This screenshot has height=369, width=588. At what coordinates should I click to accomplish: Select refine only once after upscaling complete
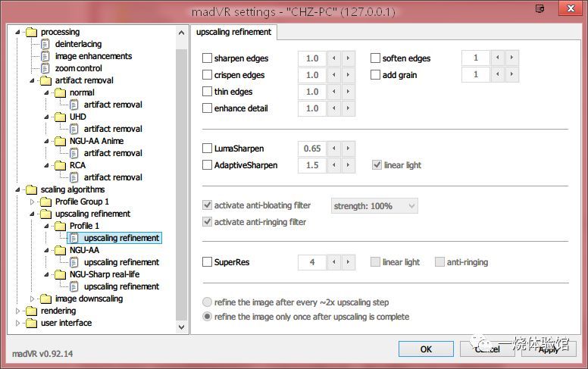(207, 317)
